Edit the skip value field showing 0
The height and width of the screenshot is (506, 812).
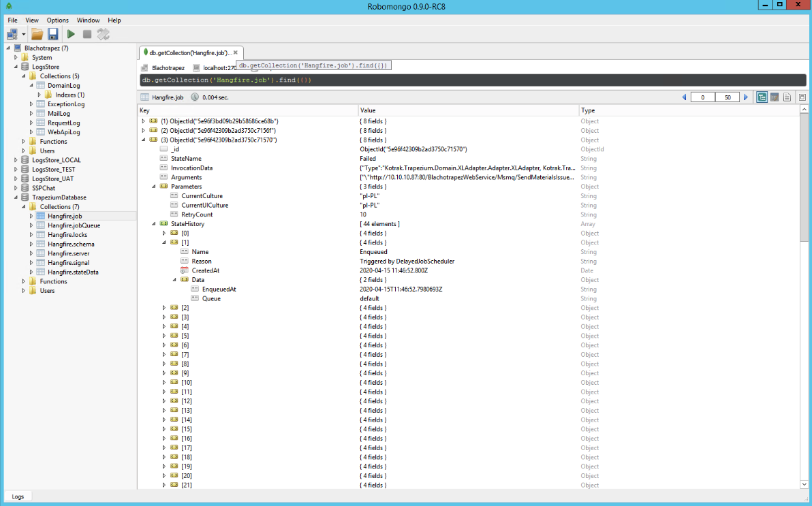(x=703, y=97)
